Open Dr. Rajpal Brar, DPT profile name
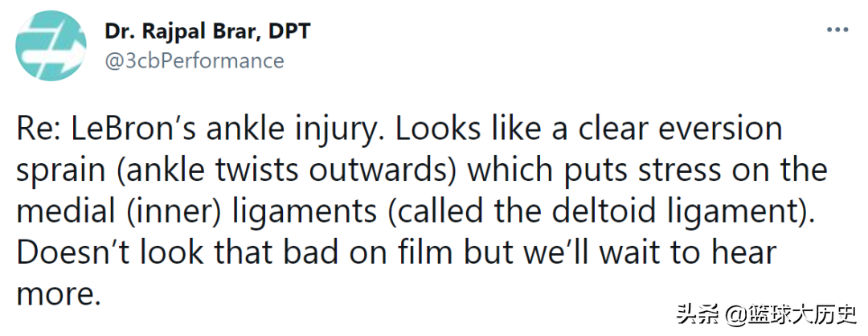This screenshot has height=336, width=868. [207, 32]
